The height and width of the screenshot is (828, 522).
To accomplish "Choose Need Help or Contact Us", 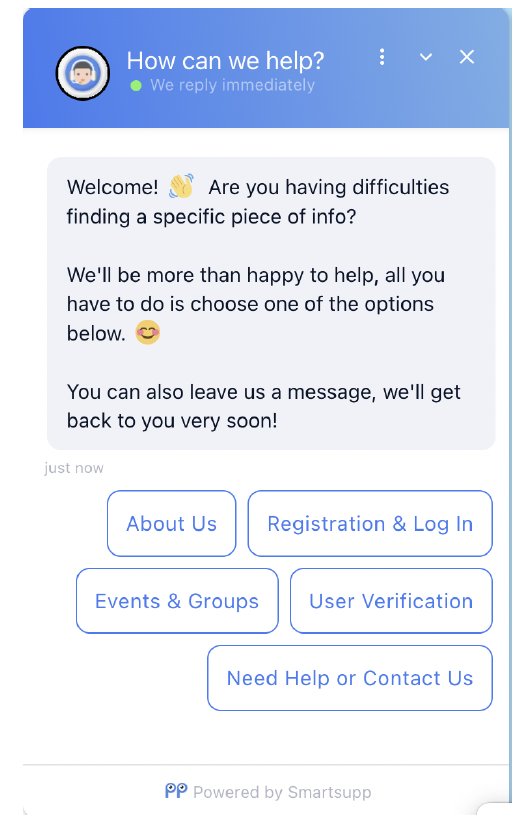I will pyautogui.click(x=350, y=678).
